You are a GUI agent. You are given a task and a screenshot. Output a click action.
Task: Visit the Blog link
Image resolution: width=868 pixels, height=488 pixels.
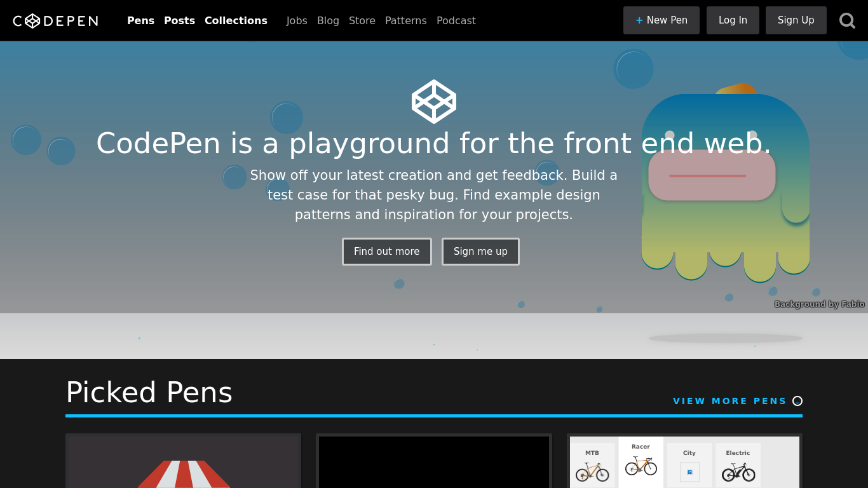[x=328, y=20]
